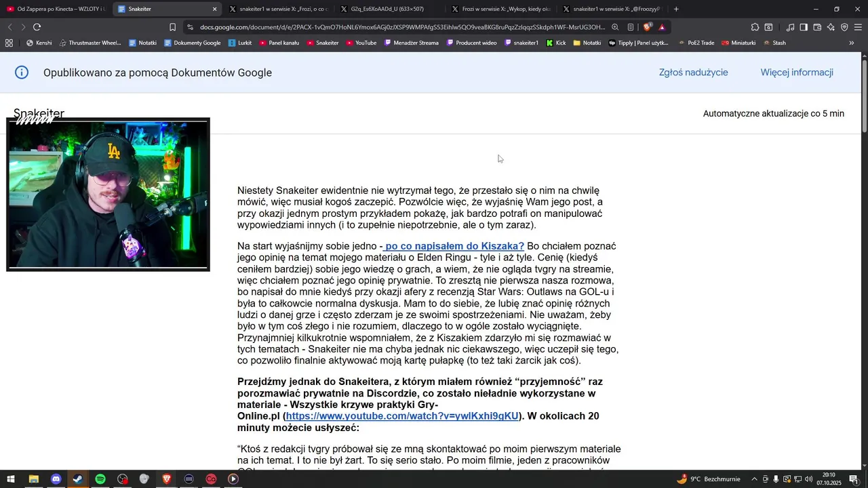Open reader mode icon in address bar

(631, 27)
